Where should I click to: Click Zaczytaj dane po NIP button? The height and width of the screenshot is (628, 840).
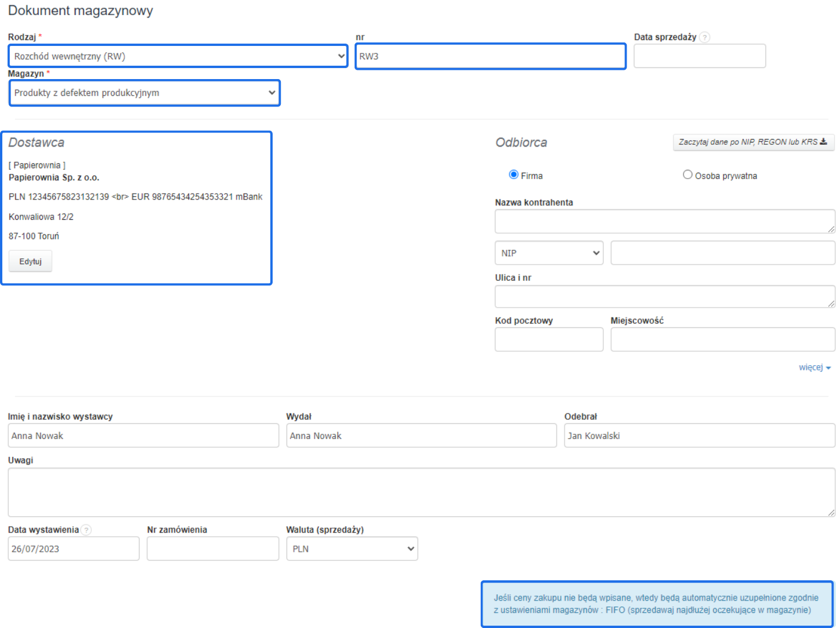(x=753, y=142)
